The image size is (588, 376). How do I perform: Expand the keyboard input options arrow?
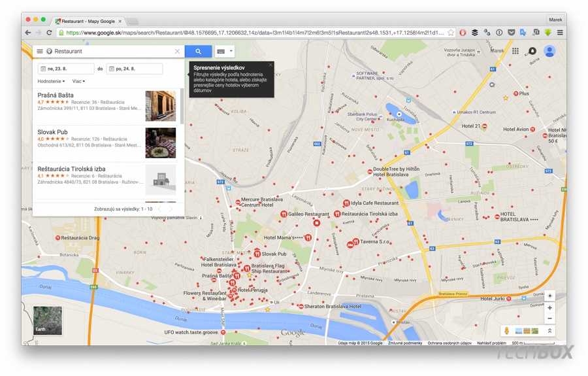coord(231,51)
